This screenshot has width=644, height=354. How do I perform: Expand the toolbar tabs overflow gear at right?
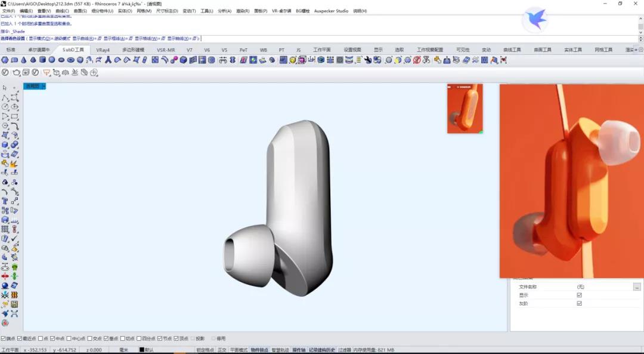pyautogui.click(x=640, y=50)
